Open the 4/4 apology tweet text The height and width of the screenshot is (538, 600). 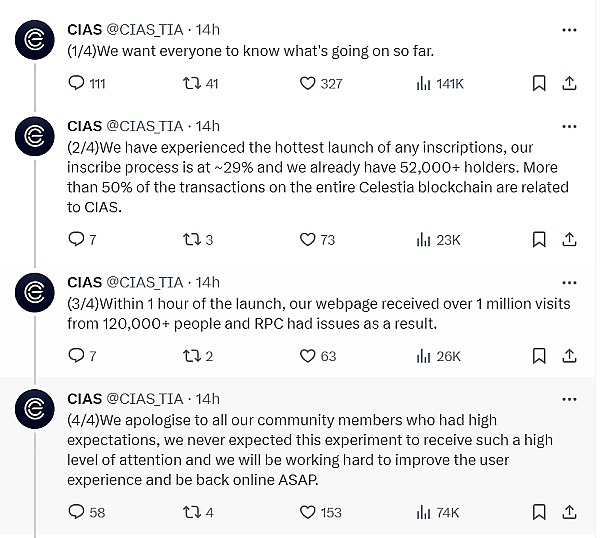click(x=300, y=450)
